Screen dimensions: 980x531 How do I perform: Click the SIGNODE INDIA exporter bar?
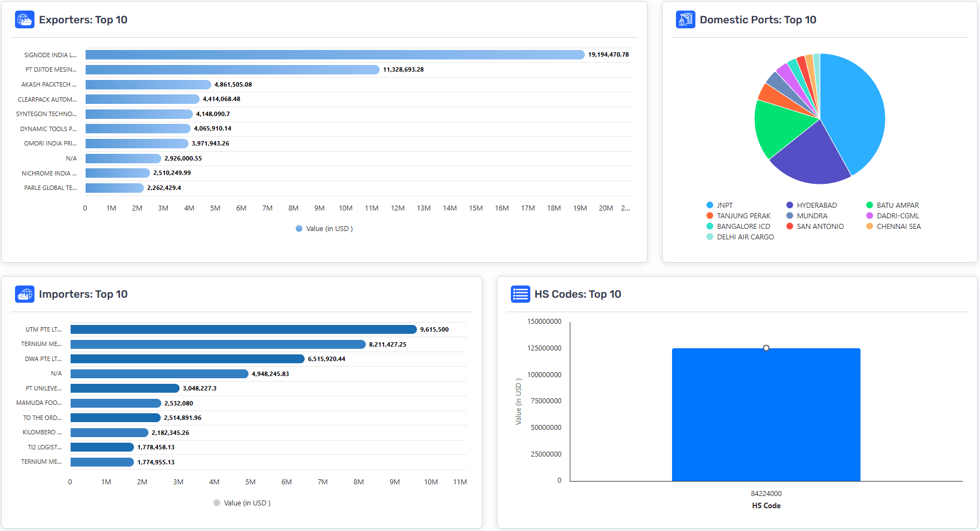coord(335,55)
